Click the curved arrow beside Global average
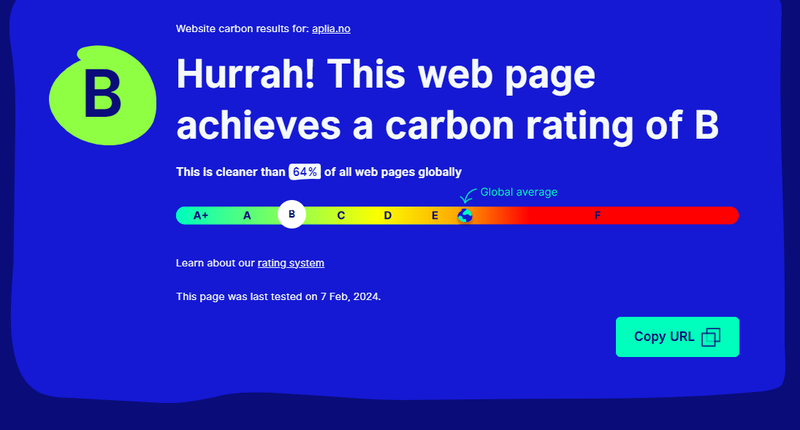 pyautogui.click(x=467, y=195)
